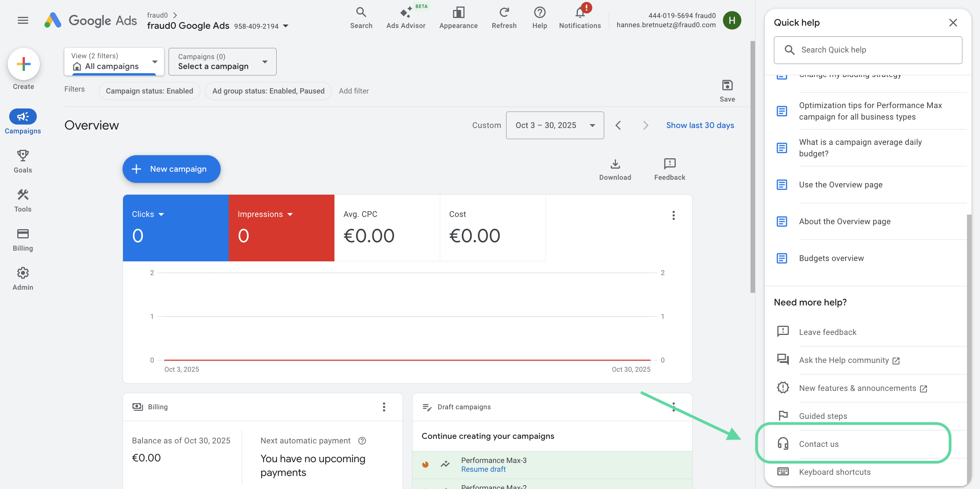
Task: Open the Notifications bell
Action: coord(579,17)
